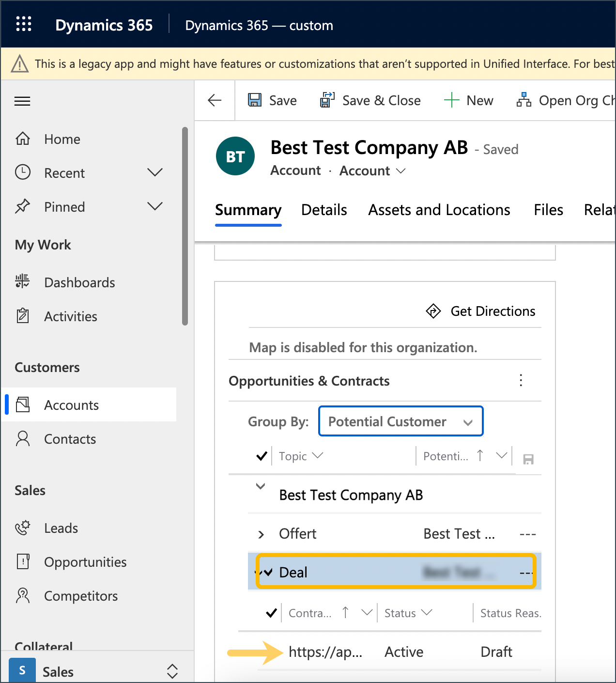Open the Group By Potential Customer dropdown
The image size is (616, 683).
coord(401,421)
